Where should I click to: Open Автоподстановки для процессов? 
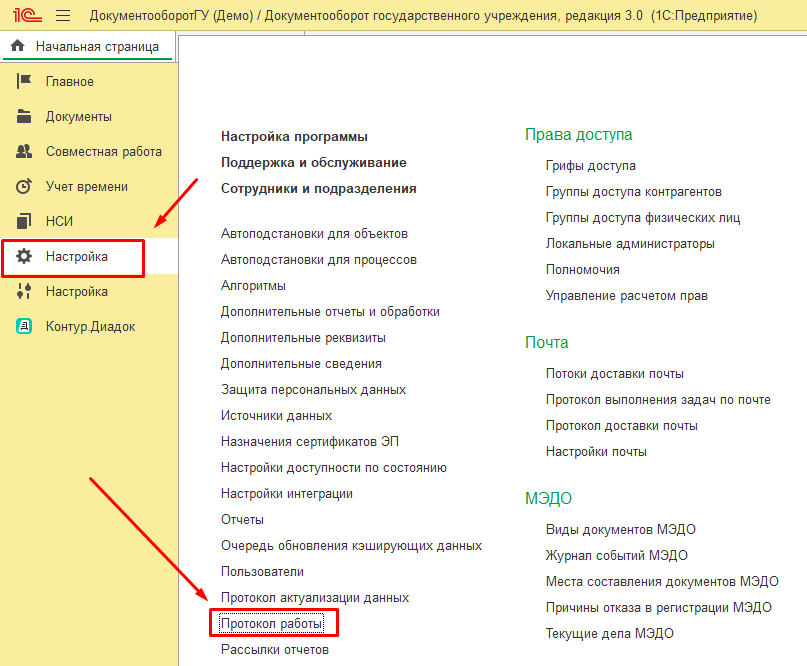pyautogui.click(x=319, y=260)
